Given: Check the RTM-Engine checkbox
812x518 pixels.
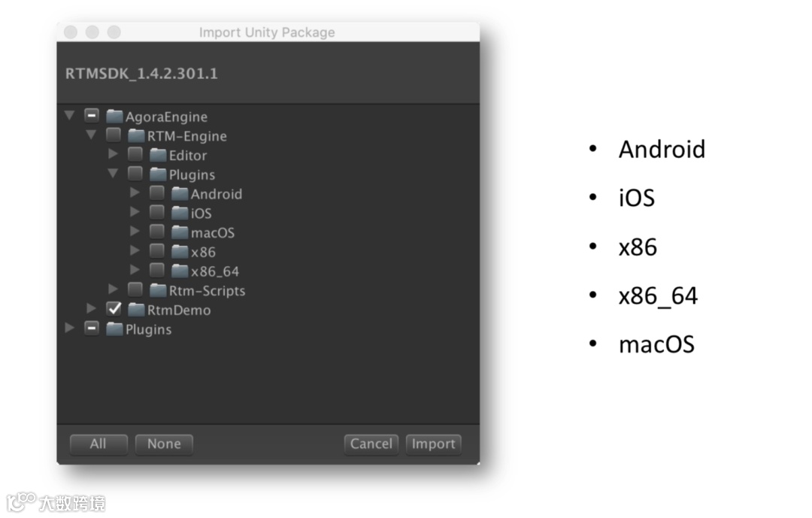Looking at the screenshot, I should coord(114,135).
